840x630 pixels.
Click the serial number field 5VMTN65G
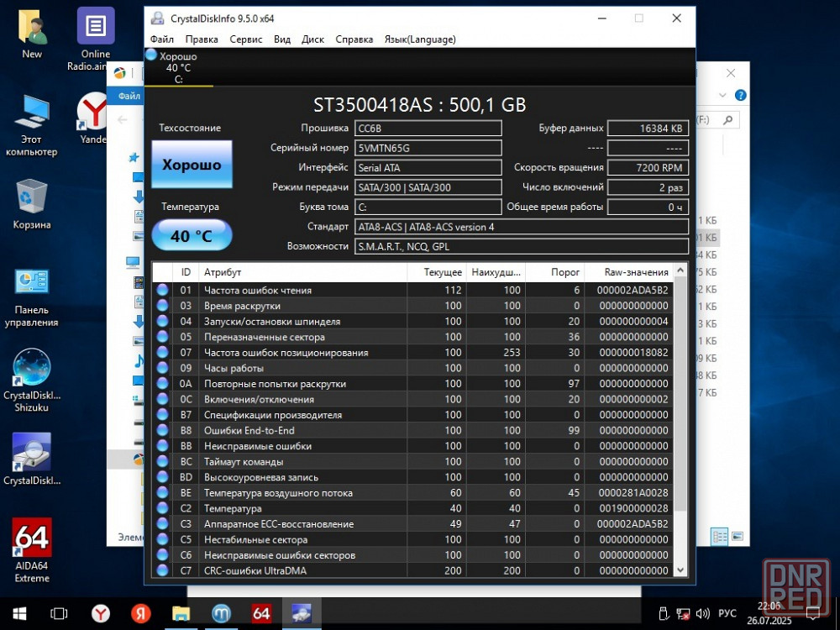click(428, 149)
